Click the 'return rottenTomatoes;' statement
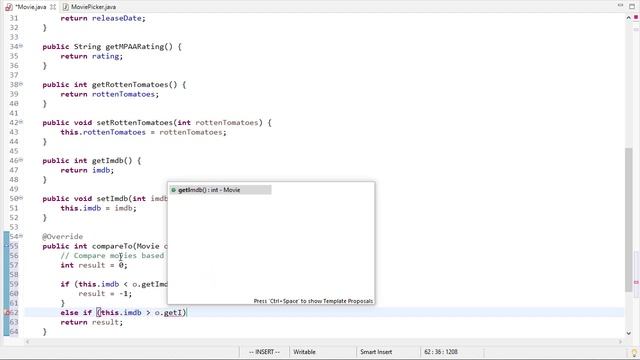Screen dimensions: 640x360 (109, 94)
